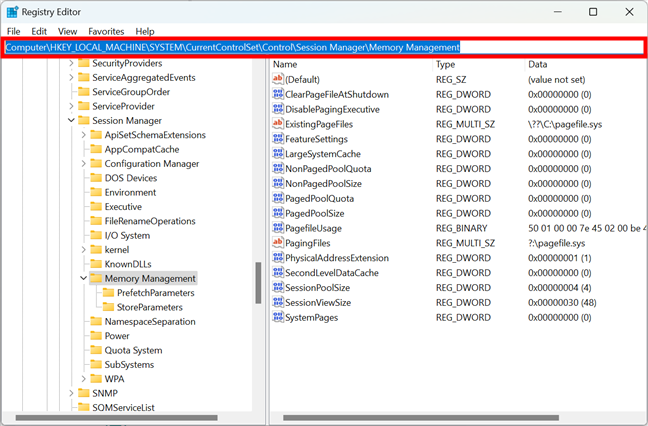The width and height of the screenshot is (648, 426).
Task: Select the Power key
Action: 117,336
